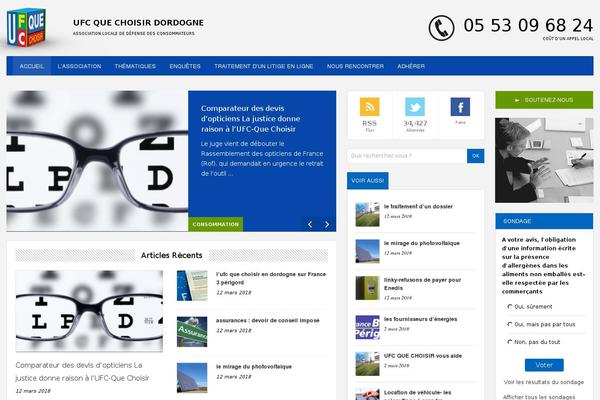This screenshot has width=600, height=400.
Task: Click the black-and-white consultation photo
Action: coord(544,160)
